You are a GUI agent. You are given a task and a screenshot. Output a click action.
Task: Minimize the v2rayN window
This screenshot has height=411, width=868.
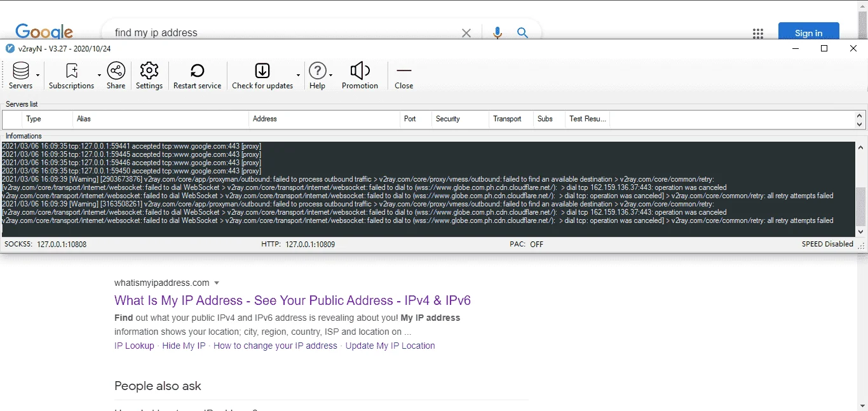(795, 48)
